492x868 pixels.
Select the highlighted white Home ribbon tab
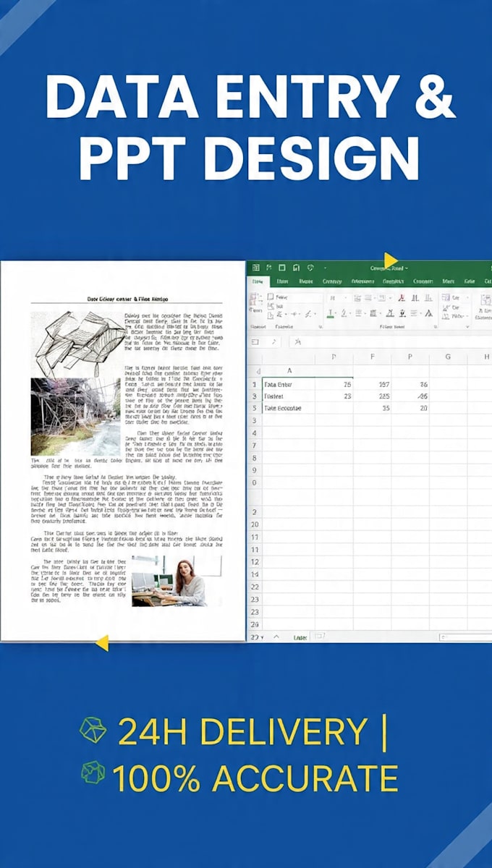click(x=258, y=281)
